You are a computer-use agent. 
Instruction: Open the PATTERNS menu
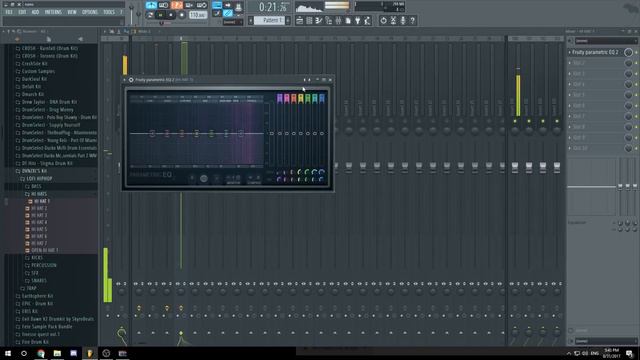(53, 12)
